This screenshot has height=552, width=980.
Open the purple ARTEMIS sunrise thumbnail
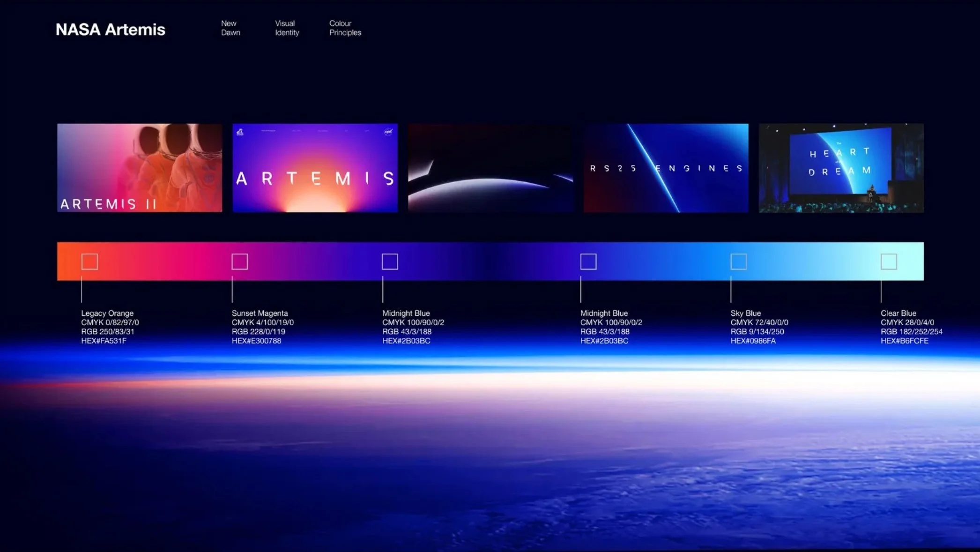point(315,168)
